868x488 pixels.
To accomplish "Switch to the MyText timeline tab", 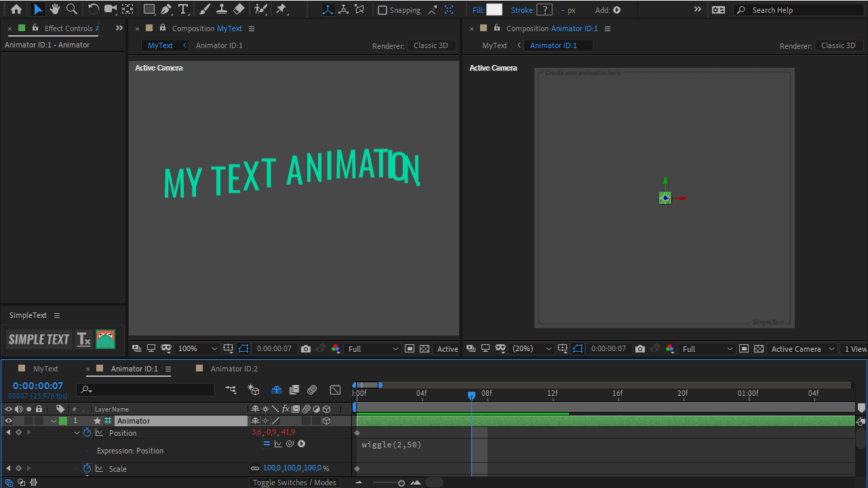I will 45,369.
